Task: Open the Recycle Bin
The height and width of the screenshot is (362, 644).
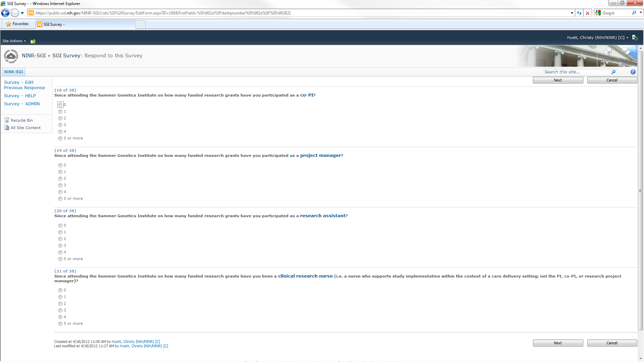Action: (x=21, y=120)
